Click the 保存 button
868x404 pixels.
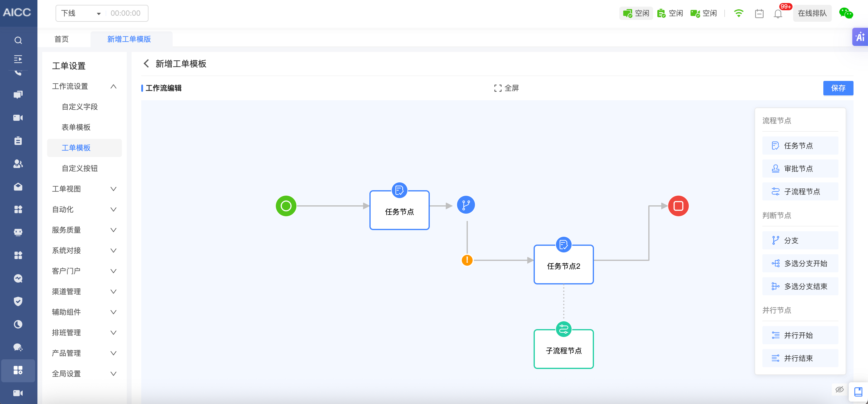click(838, 88)
